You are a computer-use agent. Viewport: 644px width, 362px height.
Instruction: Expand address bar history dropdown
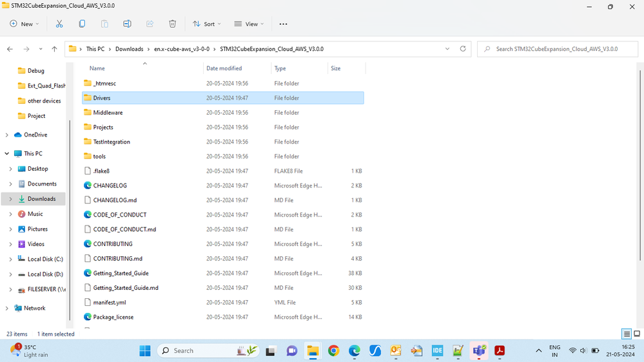click(x=447, y=49)
